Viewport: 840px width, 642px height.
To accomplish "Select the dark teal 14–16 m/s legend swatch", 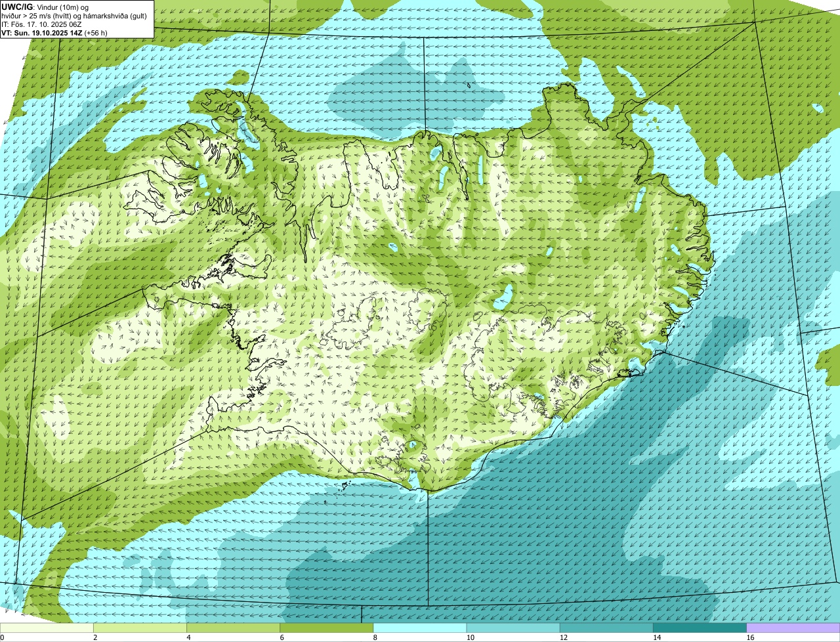I will click(700, 628).
